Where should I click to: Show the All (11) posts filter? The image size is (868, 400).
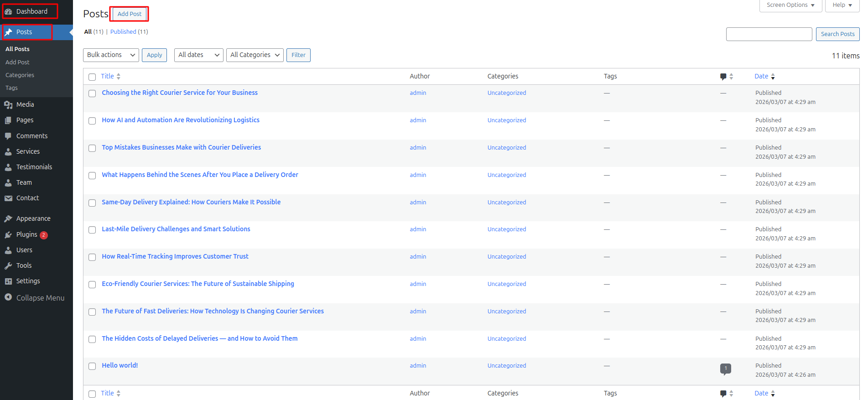click(x=94, y=31)
